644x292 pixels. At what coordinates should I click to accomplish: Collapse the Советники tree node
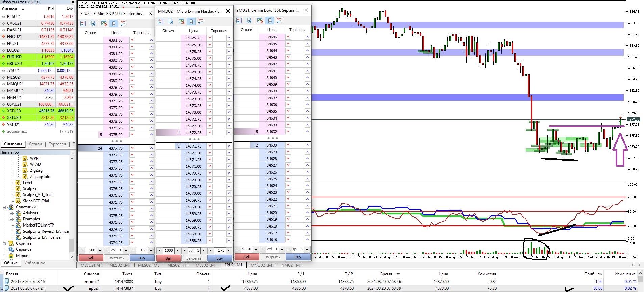click(x=5, y=207)
